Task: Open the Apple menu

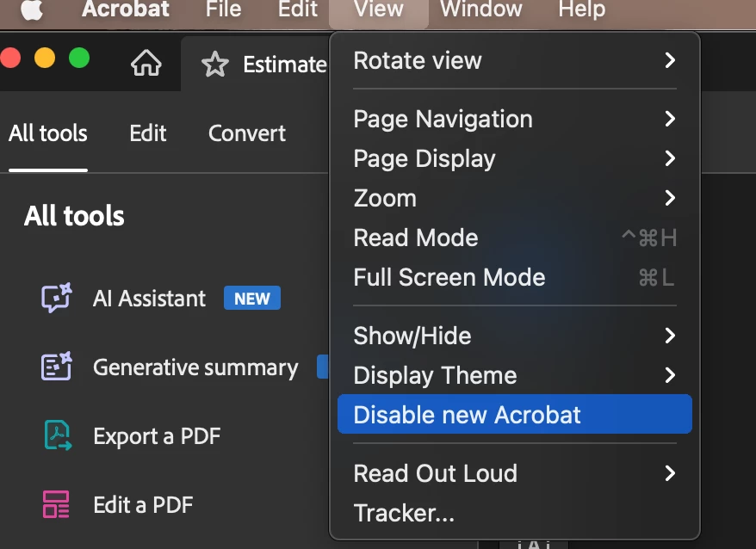Action: tap(32, 9)
